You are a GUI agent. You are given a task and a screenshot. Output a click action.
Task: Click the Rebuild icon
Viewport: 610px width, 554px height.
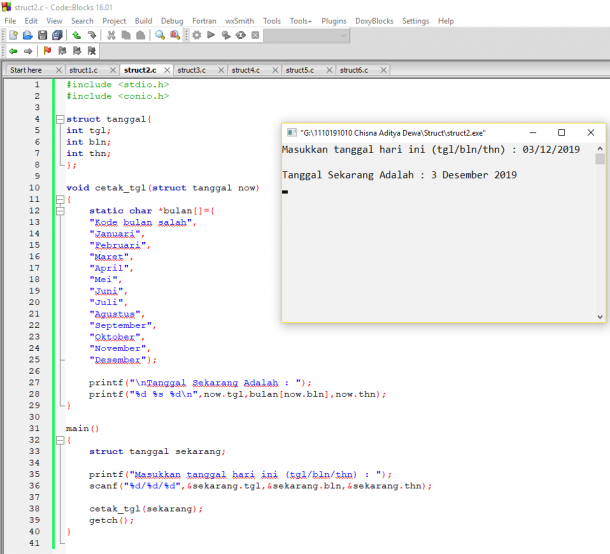click(241, 35)
